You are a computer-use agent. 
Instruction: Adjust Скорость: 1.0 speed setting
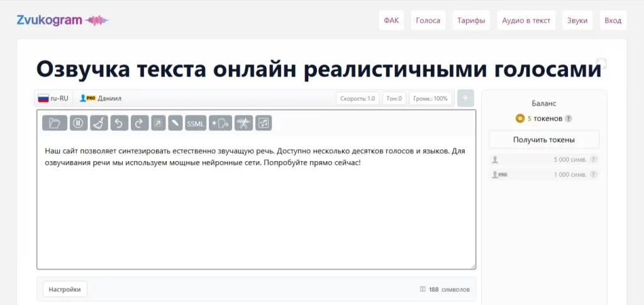[x=358, y=99]
